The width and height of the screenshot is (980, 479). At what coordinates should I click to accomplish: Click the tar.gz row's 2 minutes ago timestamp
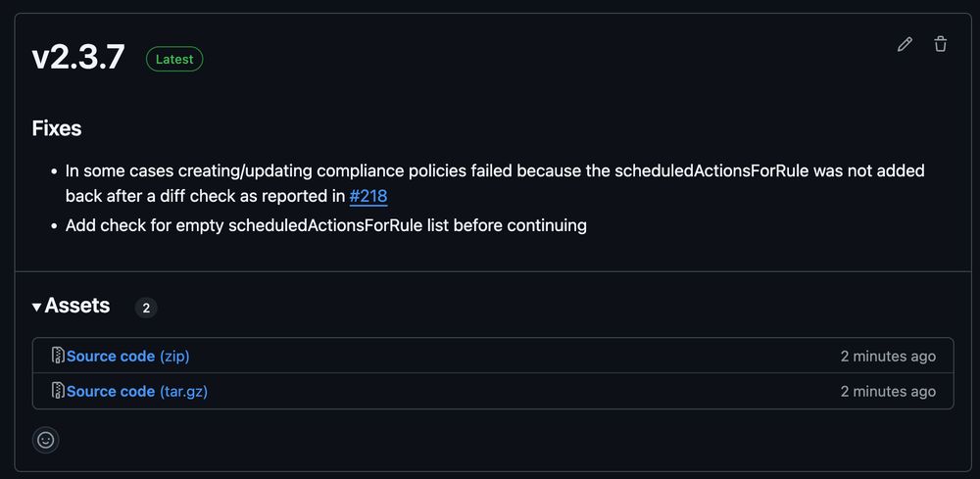click(x=888, y=391)
